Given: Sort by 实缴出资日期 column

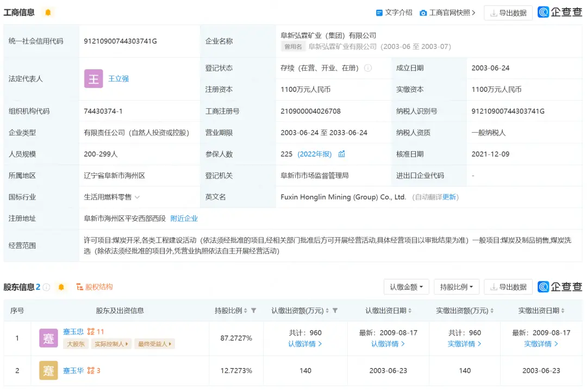Looking at the screenshot, I should tap(562, 310).
